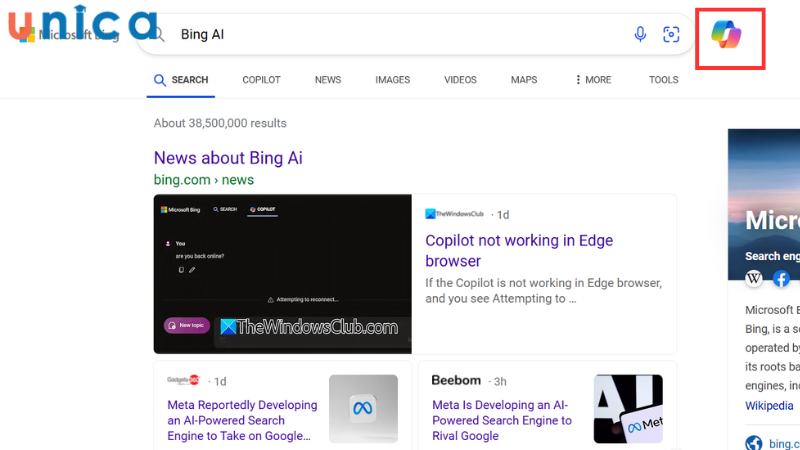Click the microphone voice search icon
The height and width of the screenshot is (450, 800).
(640, 34)
